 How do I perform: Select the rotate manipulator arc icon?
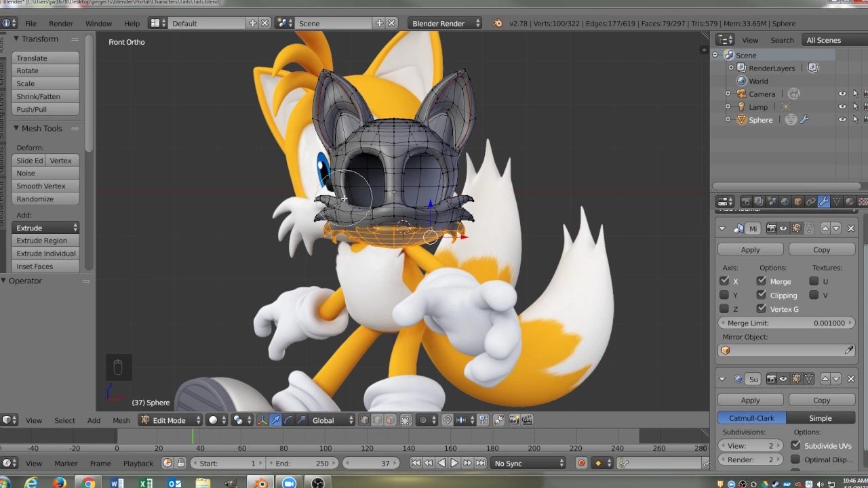click(x=288, y=420)
